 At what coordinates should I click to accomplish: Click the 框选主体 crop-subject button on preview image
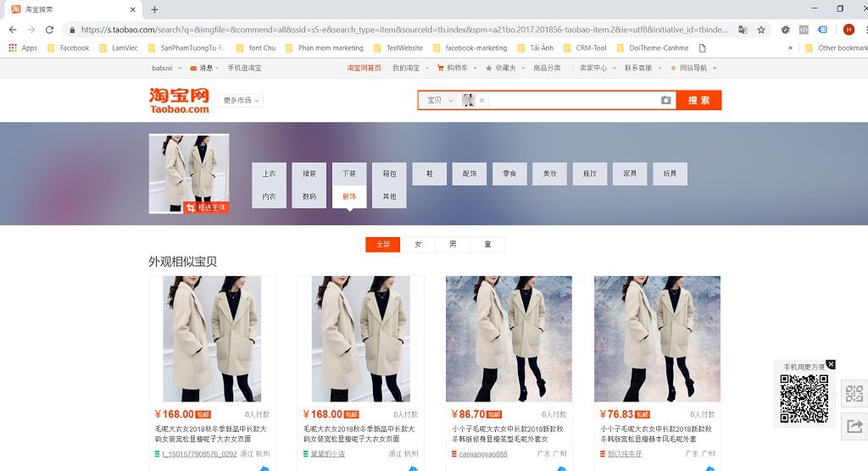click(206, 208)
